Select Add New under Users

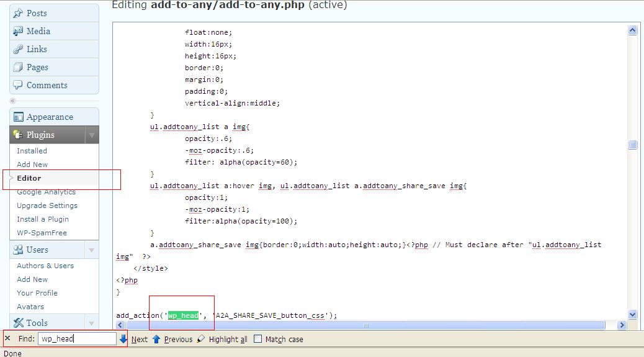point(32,279)
